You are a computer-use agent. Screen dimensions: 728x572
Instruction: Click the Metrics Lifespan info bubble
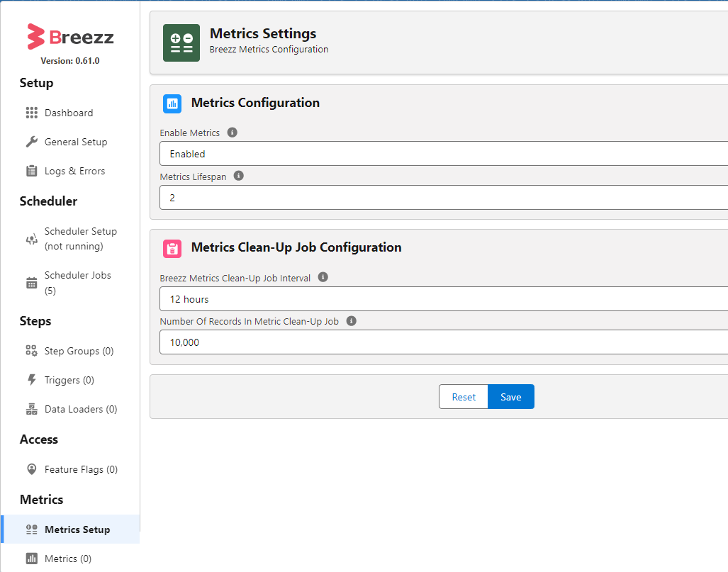click(238, 175)
